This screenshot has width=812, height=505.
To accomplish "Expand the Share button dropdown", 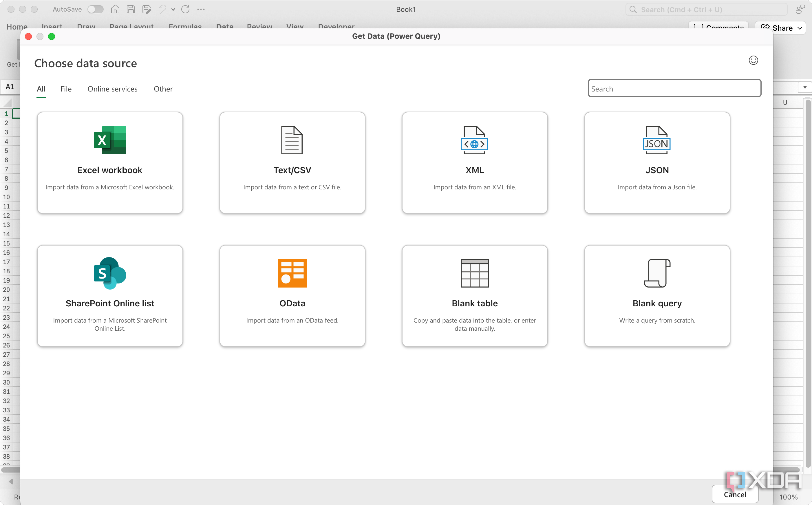I will coord(800,28).
